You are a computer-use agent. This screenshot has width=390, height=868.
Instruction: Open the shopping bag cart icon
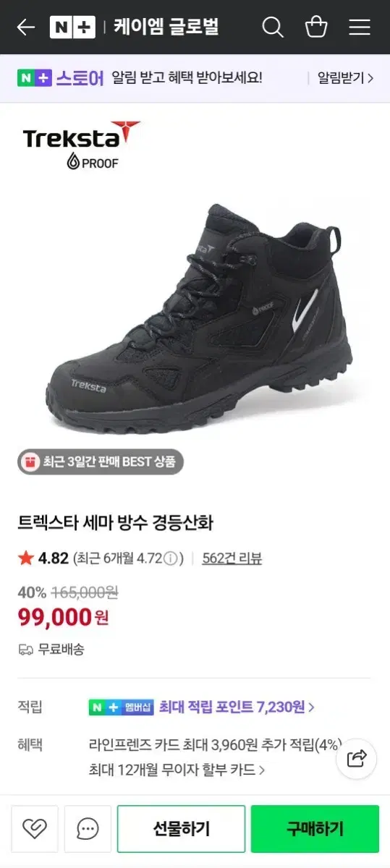coord(316,27)
